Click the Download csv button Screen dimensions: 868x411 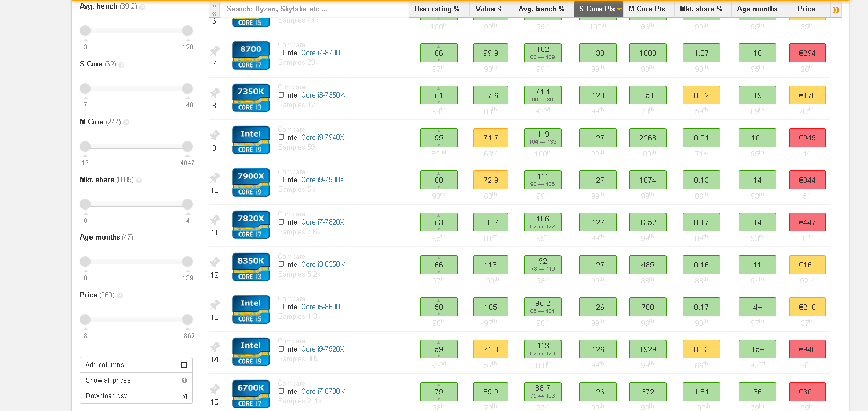point(136,396)
